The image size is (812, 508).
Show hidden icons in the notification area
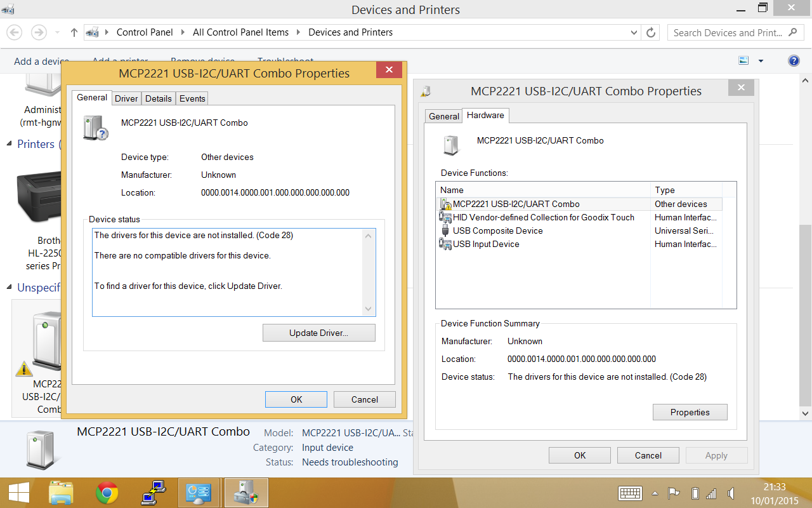(655, 493)
